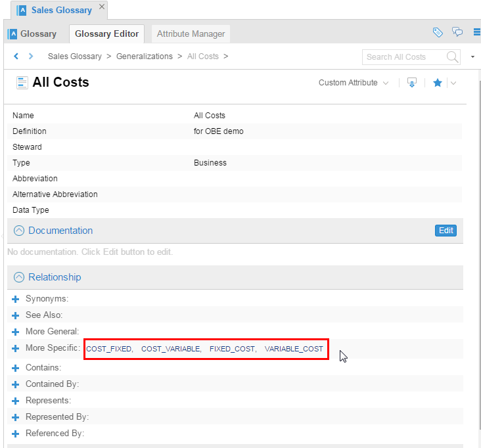481x448 pixels.
Task: Add a Represented By relationship
Action: 15,418
